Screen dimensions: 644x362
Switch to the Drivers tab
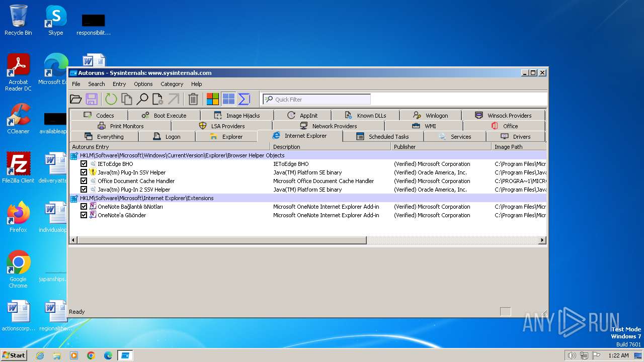516,137
